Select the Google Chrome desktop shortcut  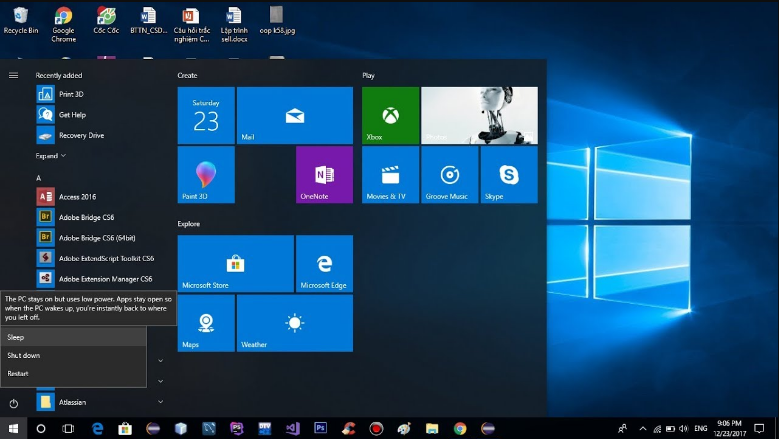coord(64,24)
